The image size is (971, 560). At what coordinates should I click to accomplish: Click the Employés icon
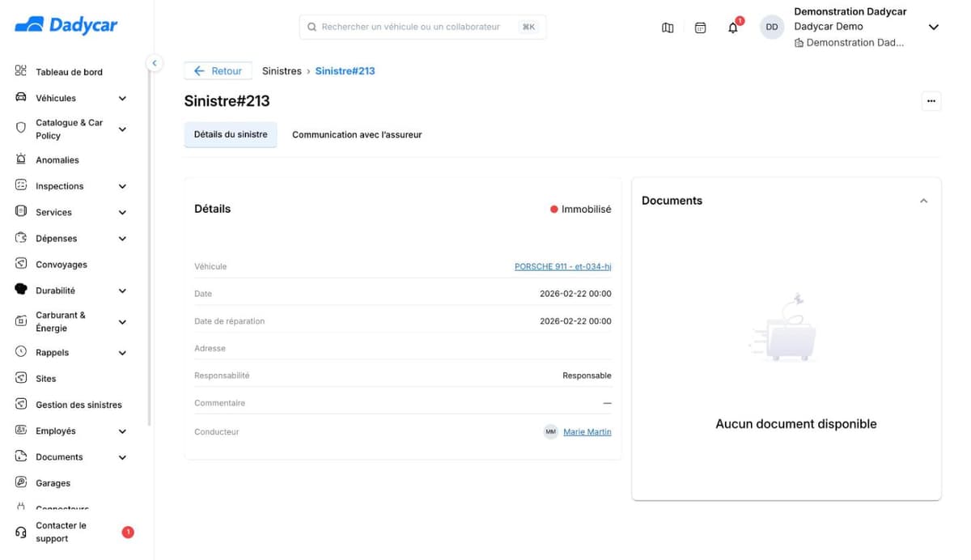[21, 431]
